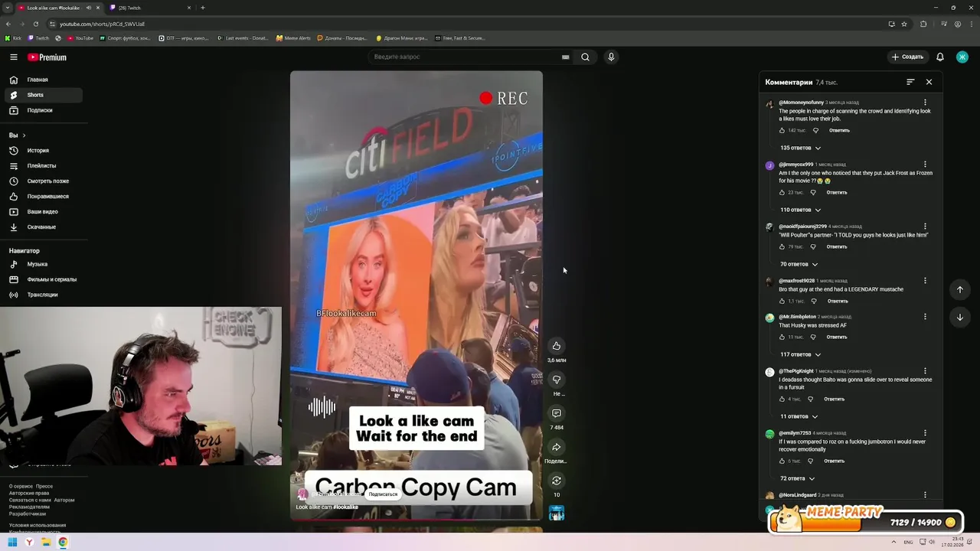Viewport: 980px width, 551px height.
Task: Expand 70 ответов replies
Action: click(x=799, y=264)
